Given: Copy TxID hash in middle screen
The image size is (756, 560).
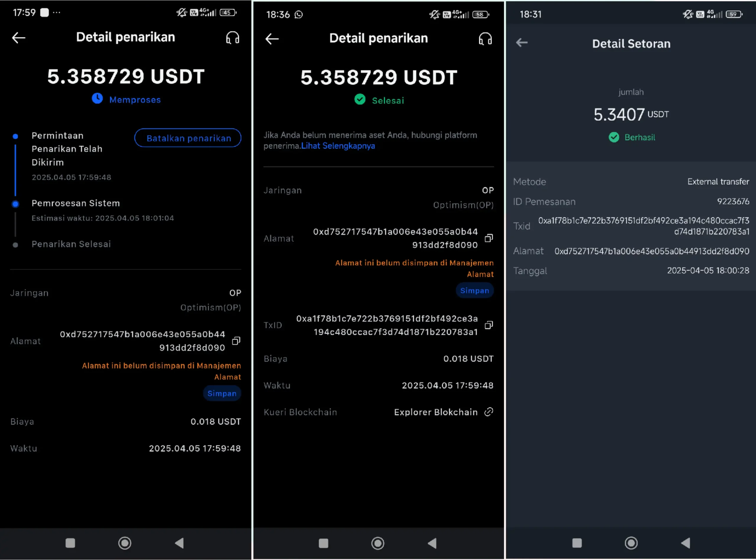Looking at the screenshot, I should pyautogui.click(x=488, y=325).
